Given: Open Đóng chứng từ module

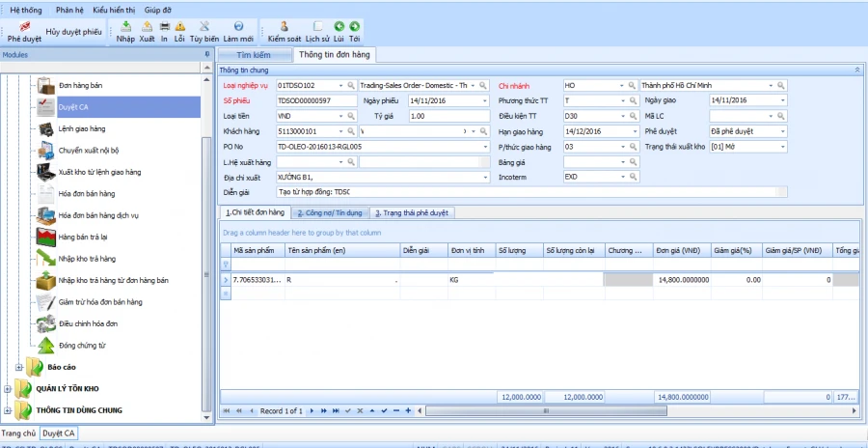Looking at the screenshot, I should point(82,345).
